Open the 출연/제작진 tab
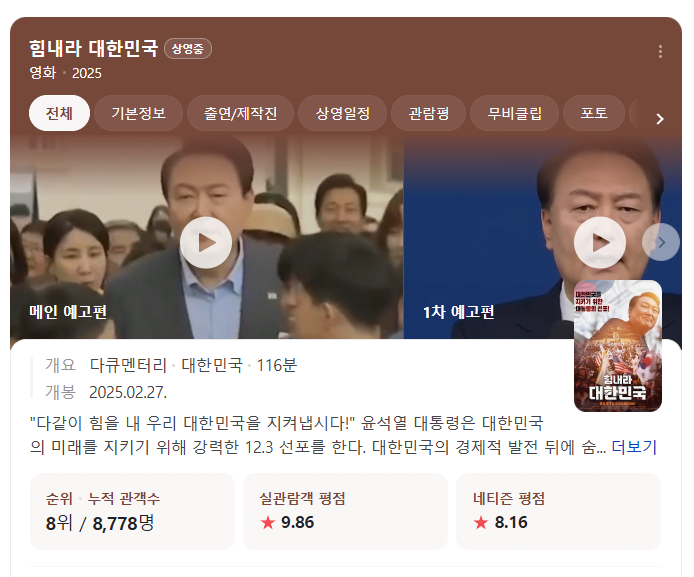Image resolution: width=694 pixels, height=577 pixels. [x=240, y=113]
